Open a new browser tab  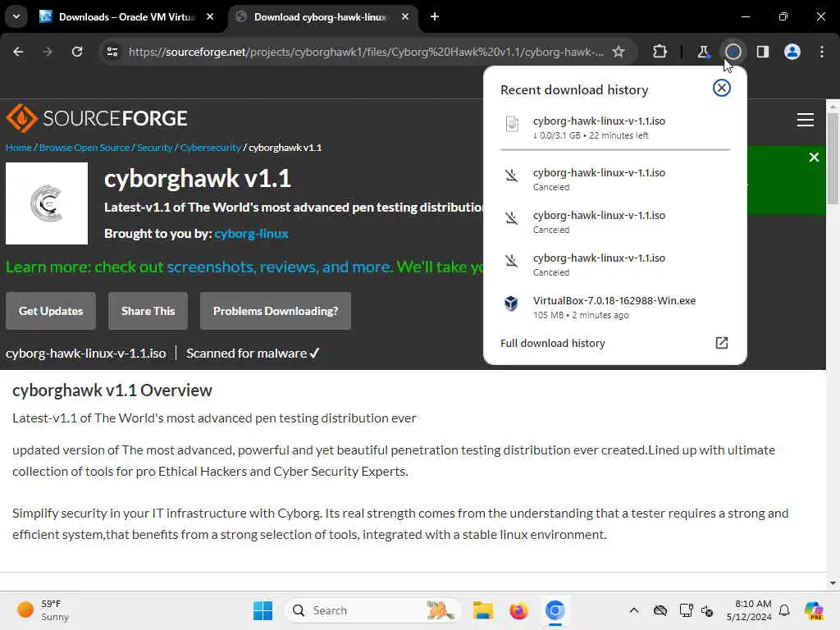435,16
